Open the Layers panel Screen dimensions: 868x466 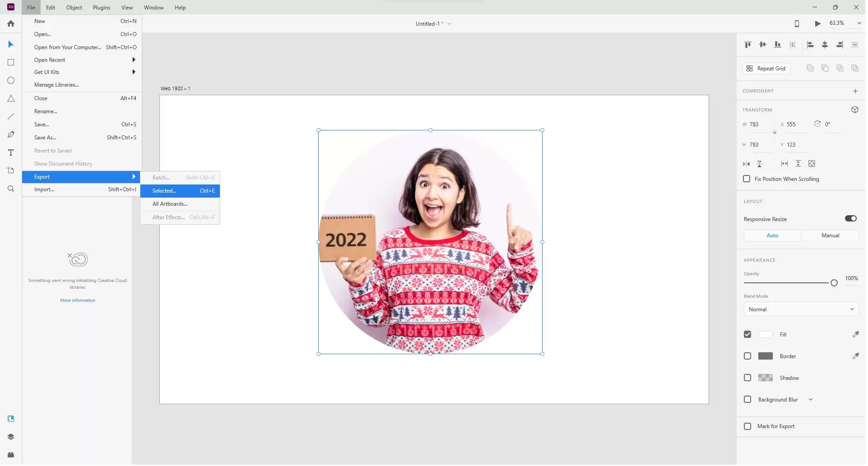pos(11,437)
